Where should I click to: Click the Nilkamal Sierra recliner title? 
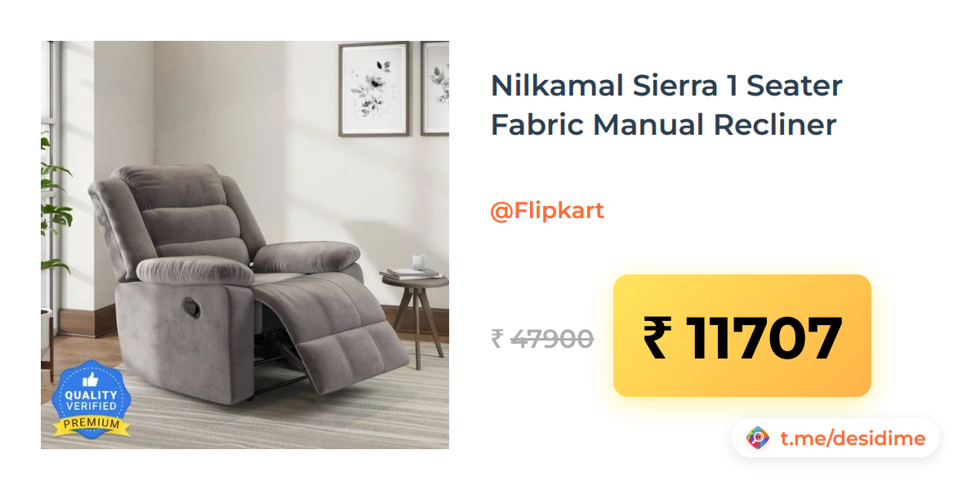click(666, 105)
